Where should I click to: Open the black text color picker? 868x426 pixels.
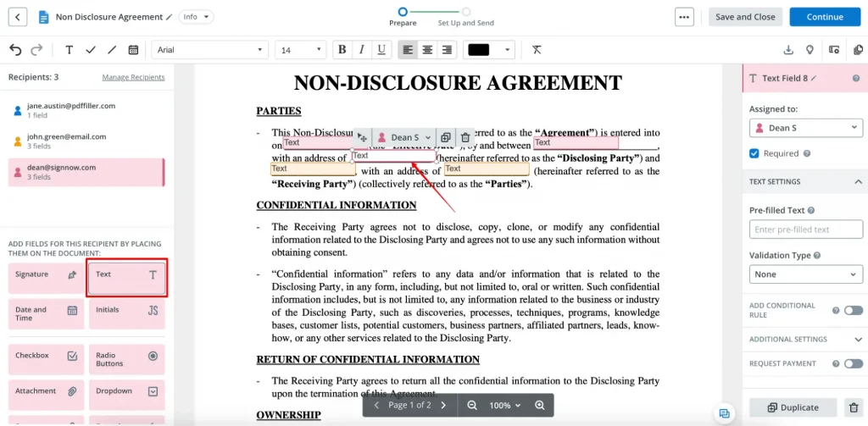pos(490,50)
